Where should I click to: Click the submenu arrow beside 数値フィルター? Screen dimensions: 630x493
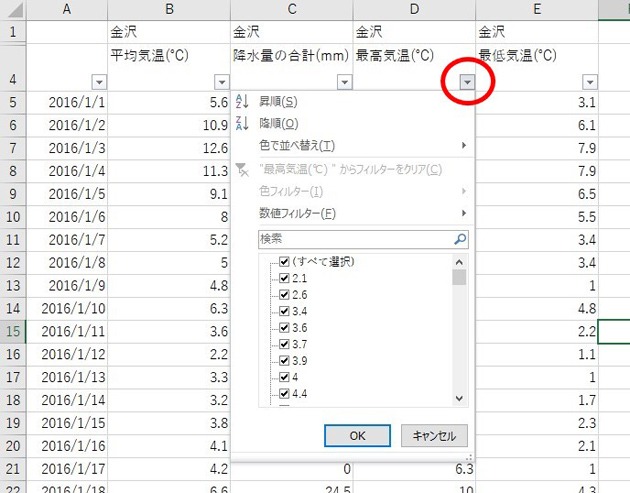(464, 213)
